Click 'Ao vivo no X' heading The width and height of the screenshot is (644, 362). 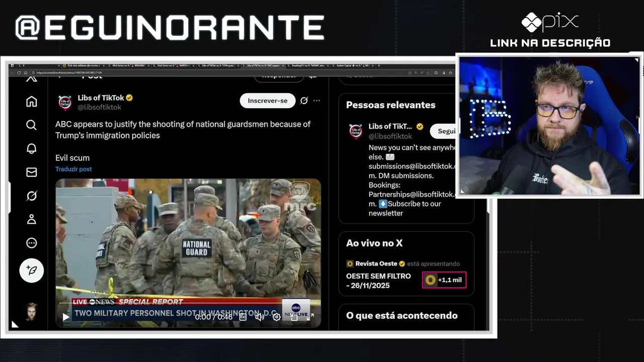374,243
